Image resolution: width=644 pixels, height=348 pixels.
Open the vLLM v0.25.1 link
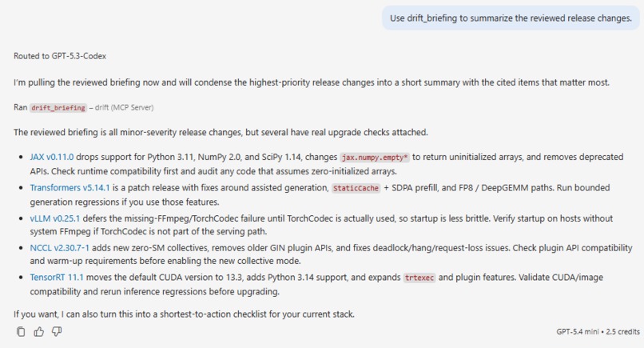55,218
